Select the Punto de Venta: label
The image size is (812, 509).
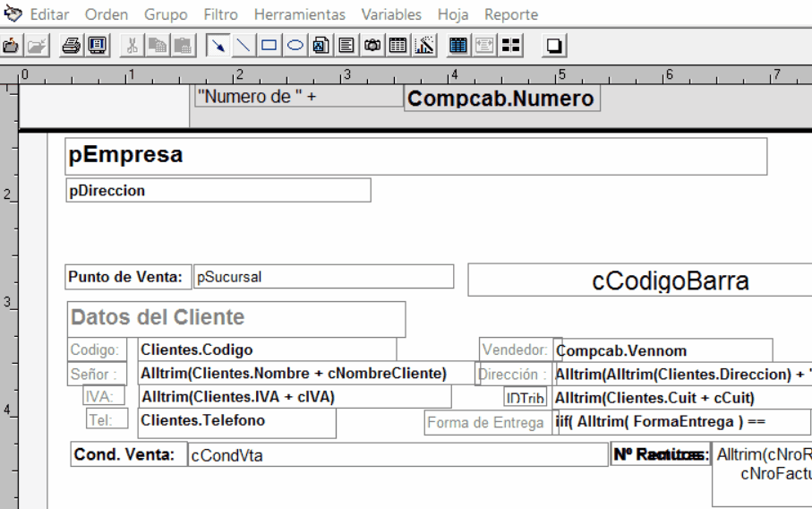[128, 277]
